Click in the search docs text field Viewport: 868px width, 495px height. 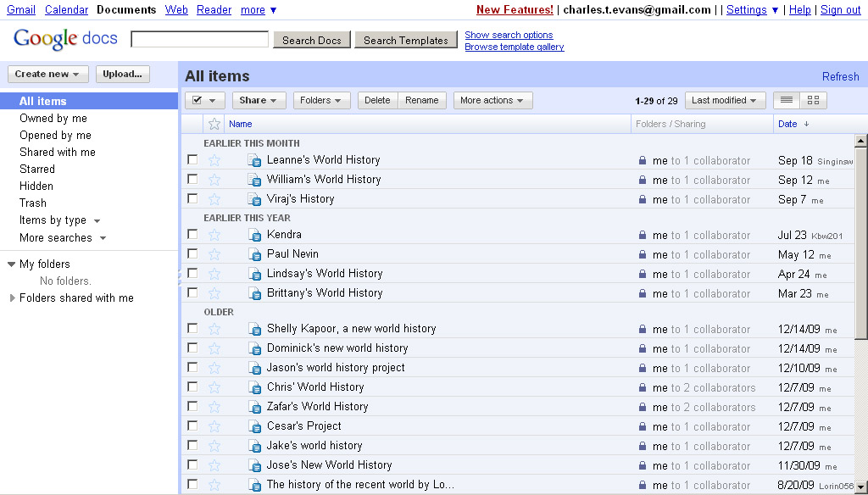(x=200, y=39)
